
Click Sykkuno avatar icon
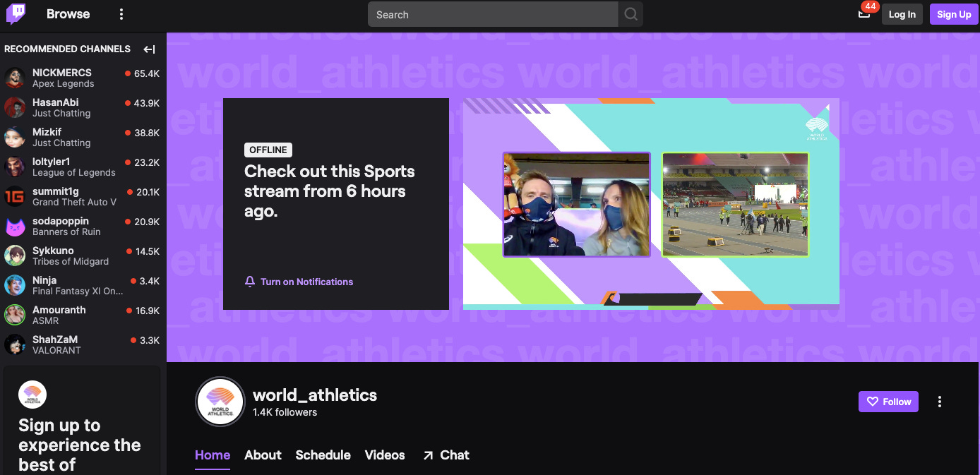tap(15, 255)
